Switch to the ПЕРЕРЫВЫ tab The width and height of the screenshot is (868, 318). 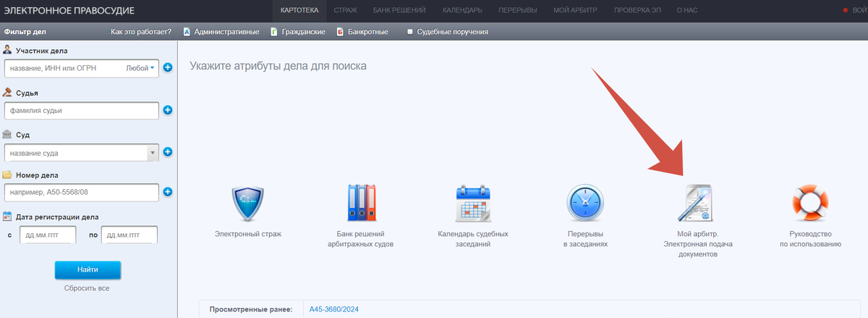tap(517, 11)
